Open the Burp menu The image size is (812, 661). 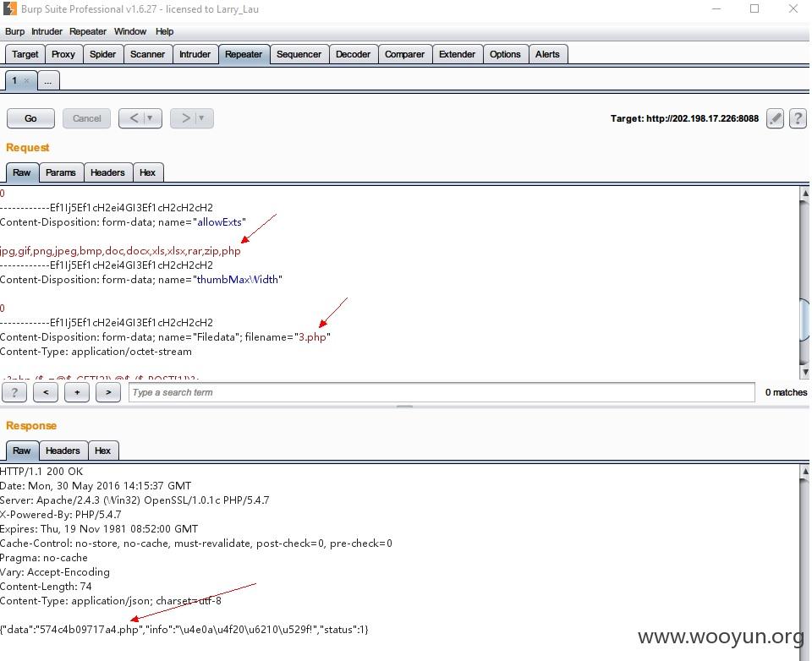pyautogui.click(x=14, y=31)
